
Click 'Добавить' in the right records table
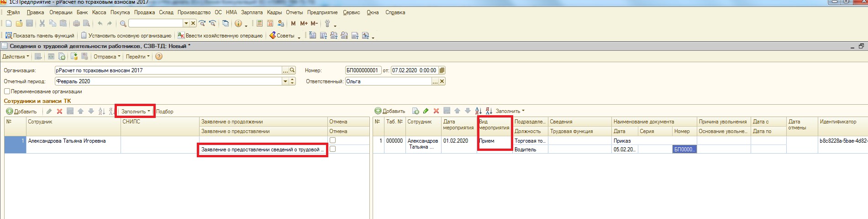pyautogui.click(x=390, y=111)
